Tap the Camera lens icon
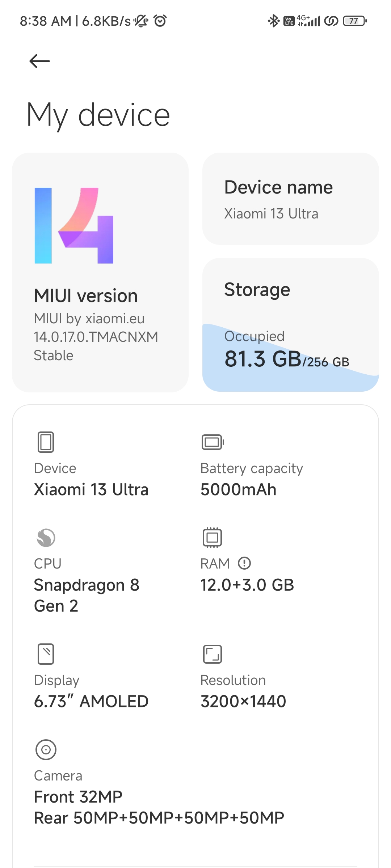The image size is (391, 868). (46, 749)
